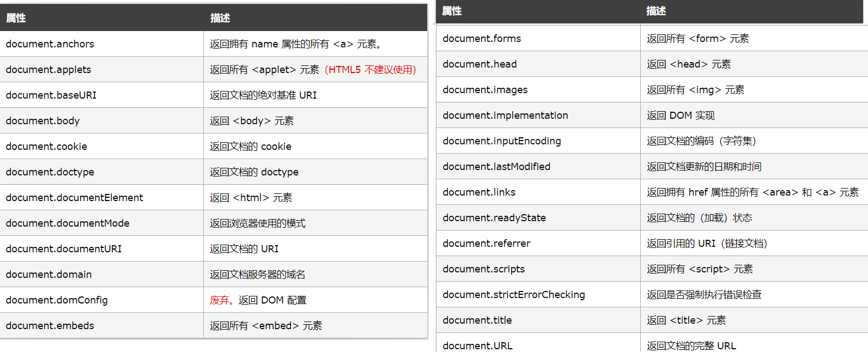Select the document.referrer property cell
Image resolution: width=868 pixels, height=352 pixels.
487,244
